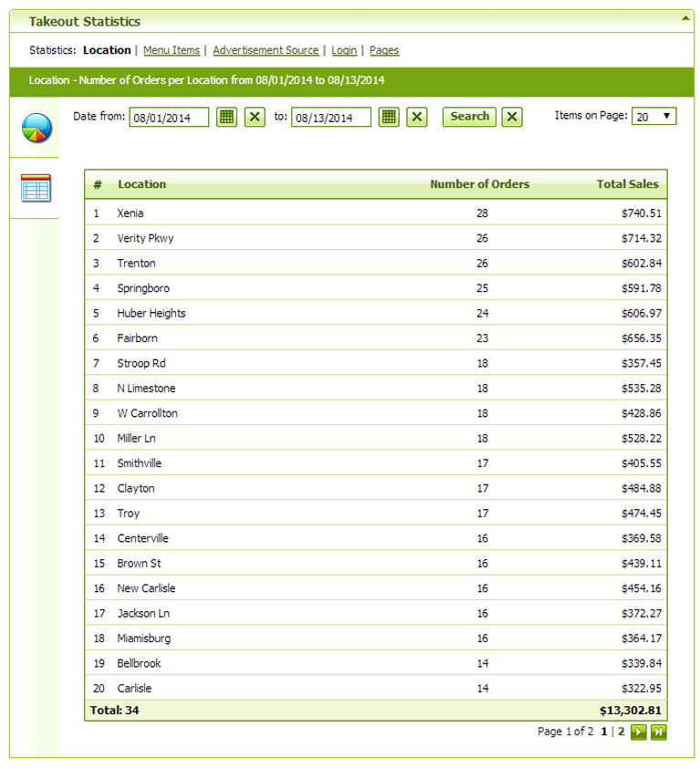Open the Login statistics link

(344, 50)
